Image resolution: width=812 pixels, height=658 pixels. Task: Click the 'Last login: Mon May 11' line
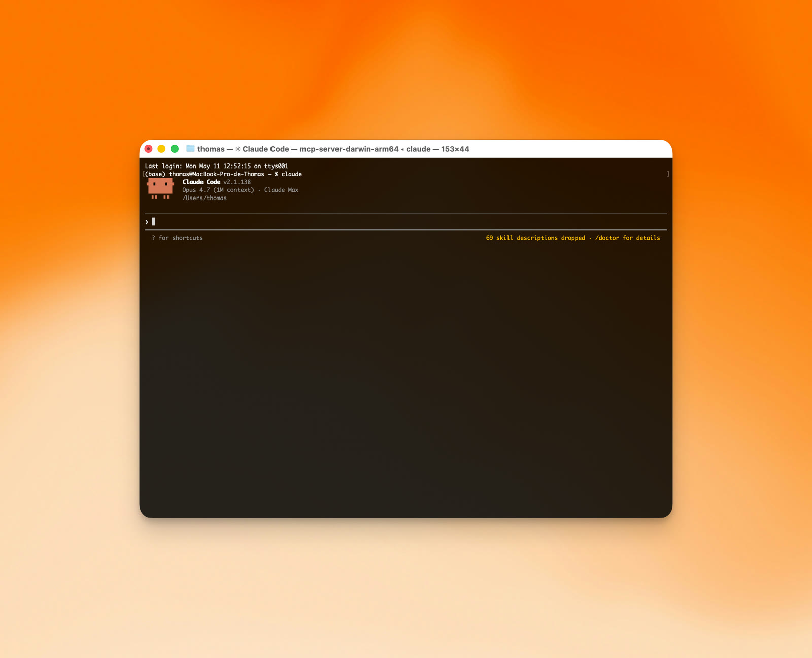217,166
